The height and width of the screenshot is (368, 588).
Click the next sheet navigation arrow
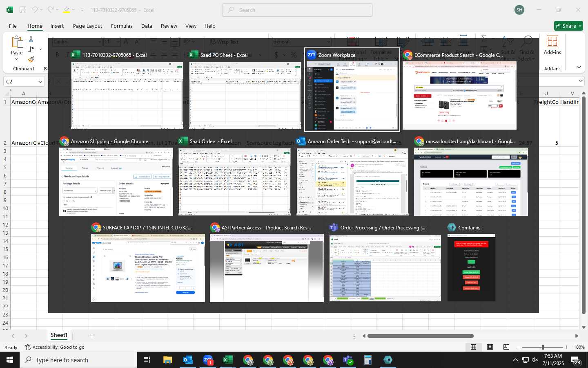pos(26,336)
